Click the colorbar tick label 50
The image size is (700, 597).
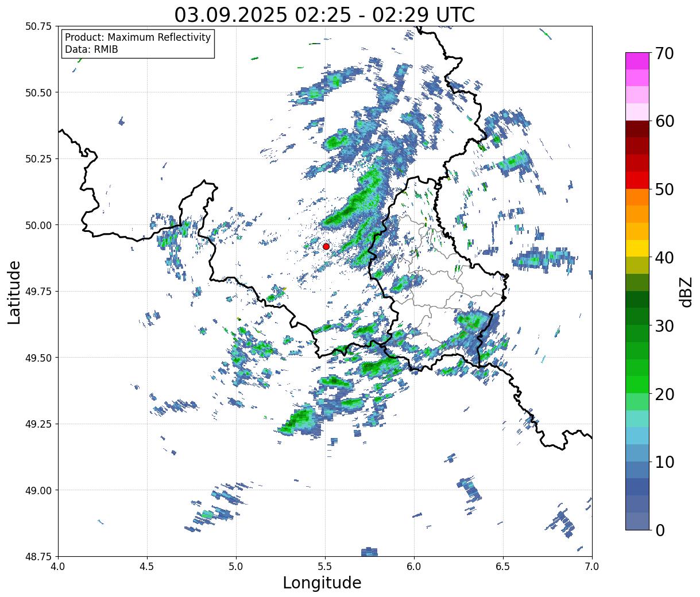pyautogui.click(x=664, y=189)
